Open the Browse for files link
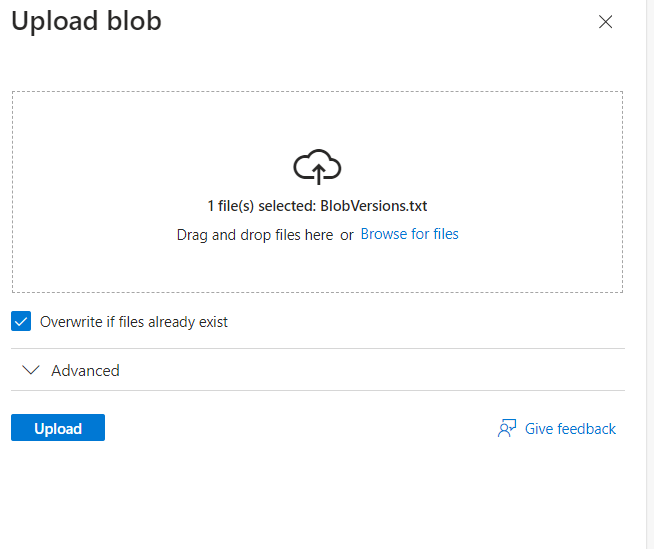The height and width of the screenshot is (549, 654). point(410,234)
